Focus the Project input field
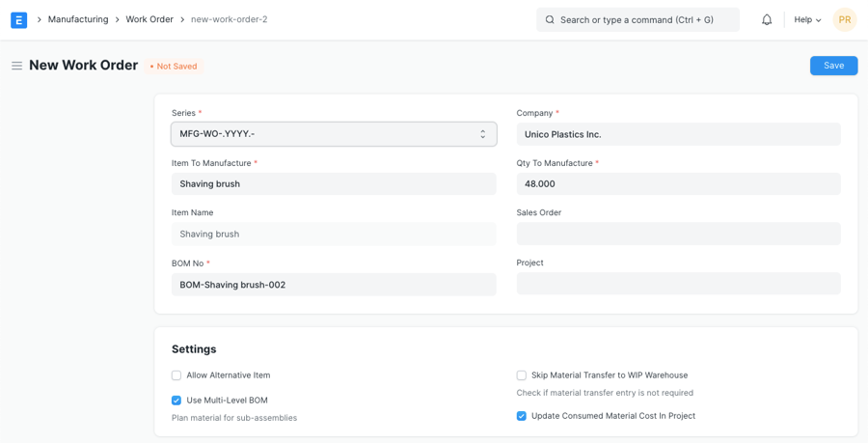The image size is (868, 443). 678,284
